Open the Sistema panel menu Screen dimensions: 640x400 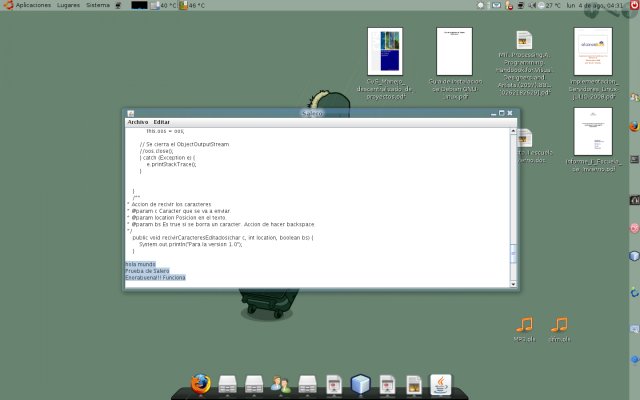(98, 5)
